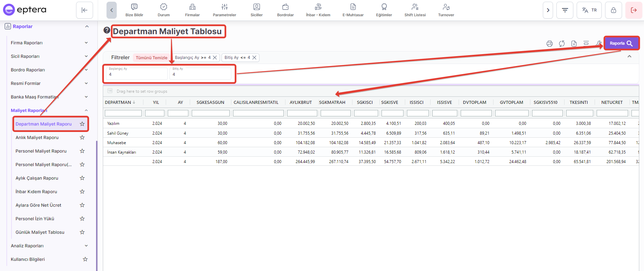Image resolution: width=644 pixels, height=271 pixels.
Task: Open the top bar filter lines icon
Action: pos(565,10)
